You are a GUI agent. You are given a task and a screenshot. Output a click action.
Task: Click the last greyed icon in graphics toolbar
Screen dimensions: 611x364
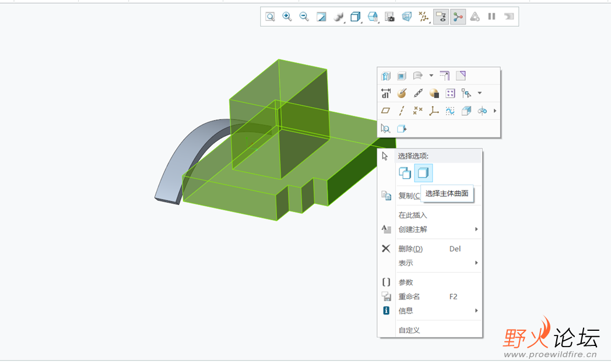click(x=509, y=16)
